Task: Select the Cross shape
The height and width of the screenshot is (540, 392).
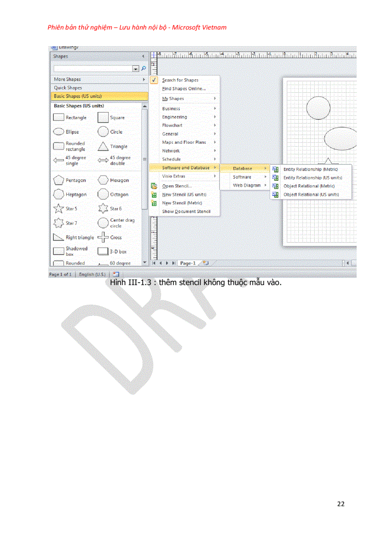Action: pos(103,237)
